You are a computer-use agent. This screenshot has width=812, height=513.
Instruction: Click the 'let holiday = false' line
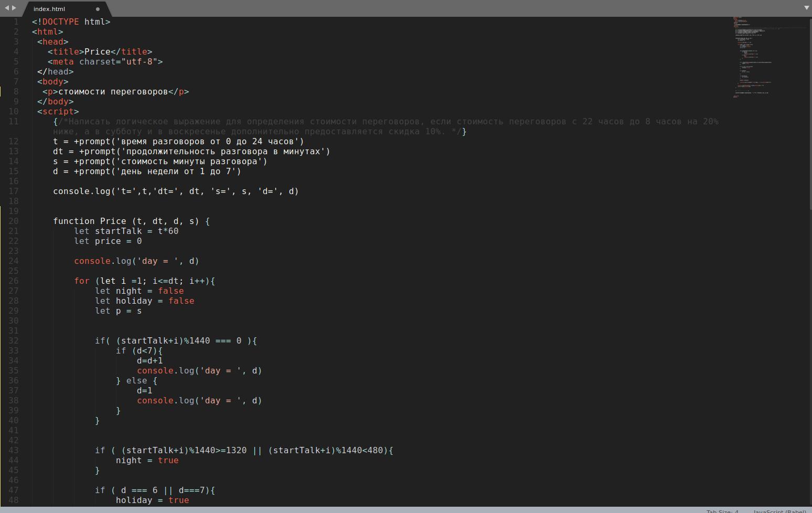(x=144, y=301)
